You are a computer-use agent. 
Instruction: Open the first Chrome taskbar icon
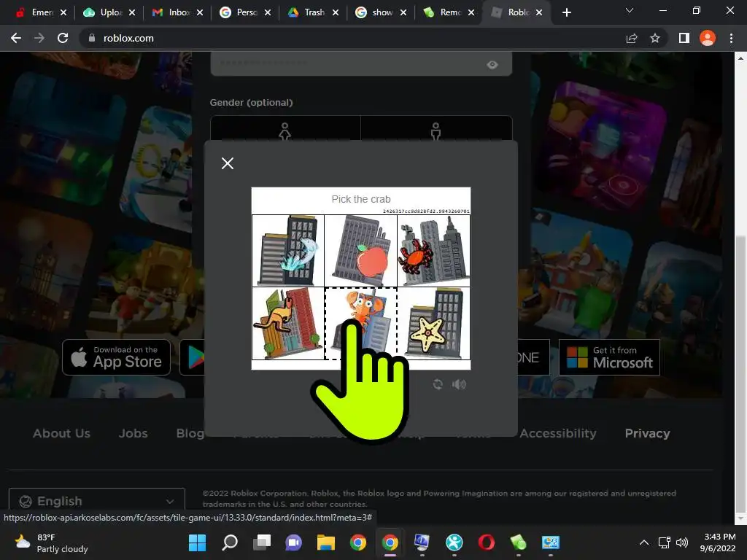[x=358, y=542]
